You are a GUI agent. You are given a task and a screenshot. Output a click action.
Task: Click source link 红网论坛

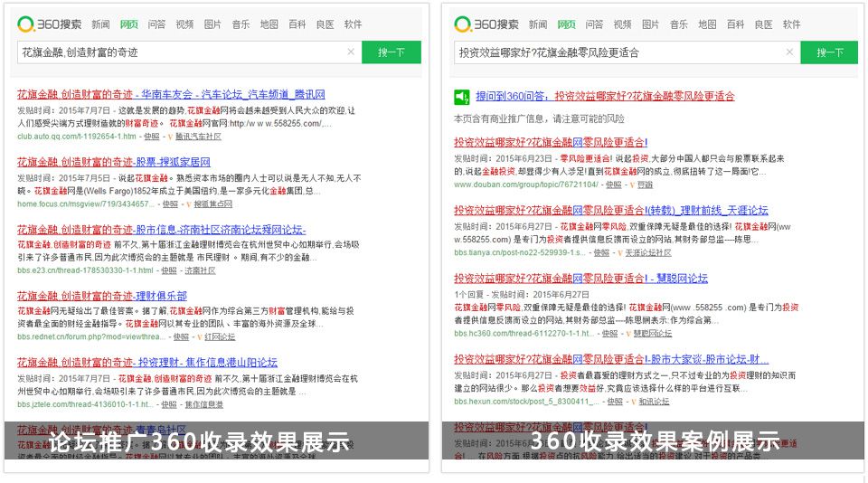click(x=220, y=336)
